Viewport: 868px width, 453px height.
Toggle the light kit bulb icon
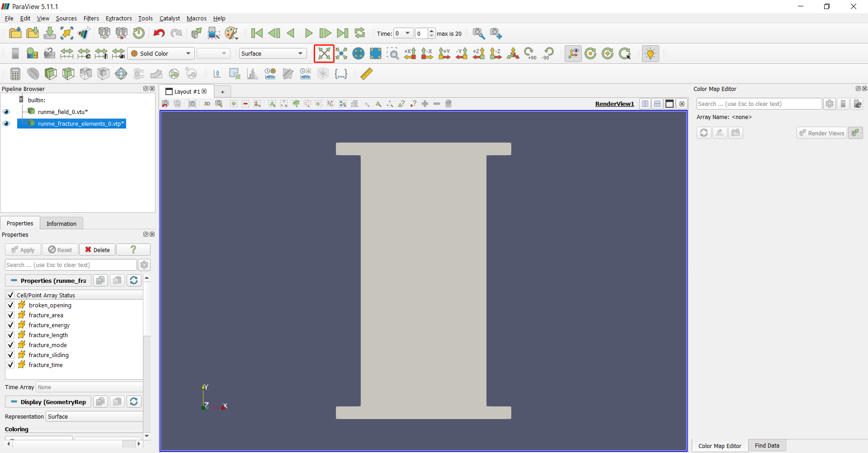[x=650, y=53]
